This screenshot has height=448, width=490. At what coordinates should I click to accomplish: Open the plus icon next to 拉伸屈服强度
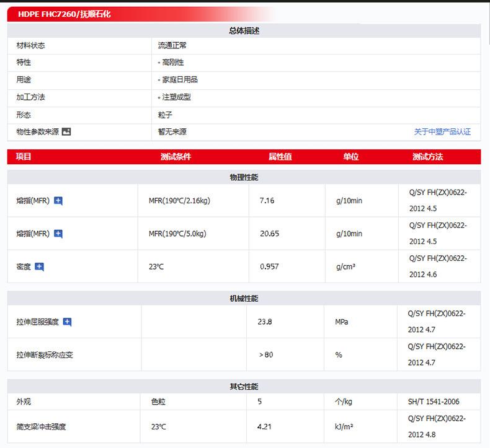click(68, 322)
